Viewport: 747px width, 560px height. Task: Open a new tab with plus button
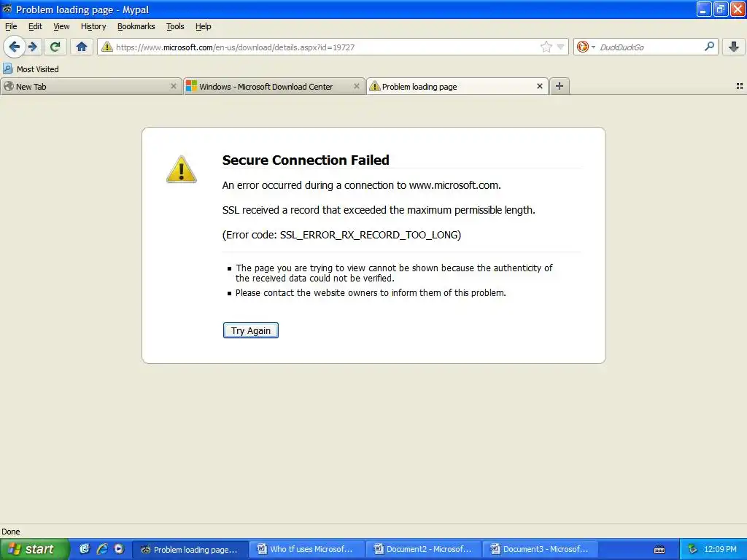click(x=560, y=86)
